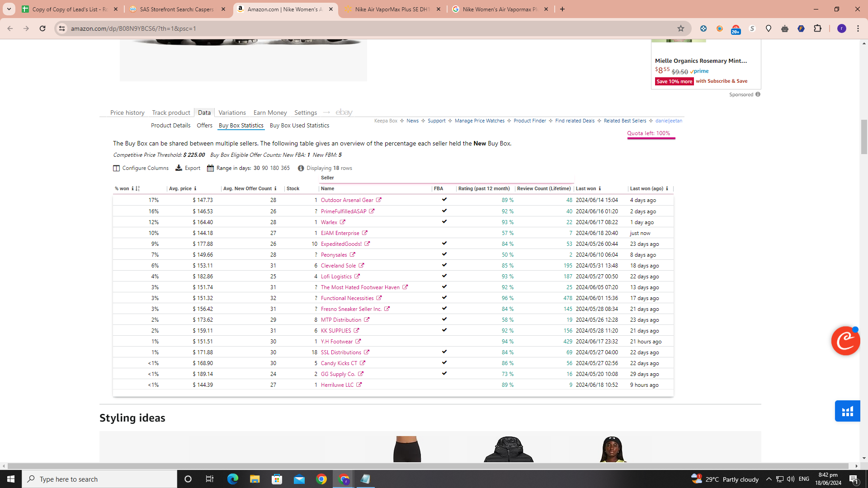Open the Configure Columns icon
Image resolution: width=868 pixels, height=488 pixels.
116,168
